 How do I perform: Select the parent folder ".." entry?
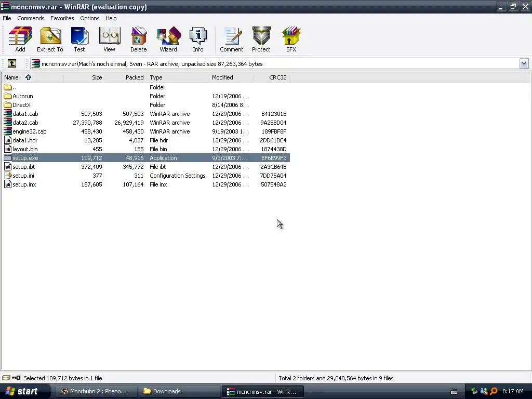click(x=10, y=87)
